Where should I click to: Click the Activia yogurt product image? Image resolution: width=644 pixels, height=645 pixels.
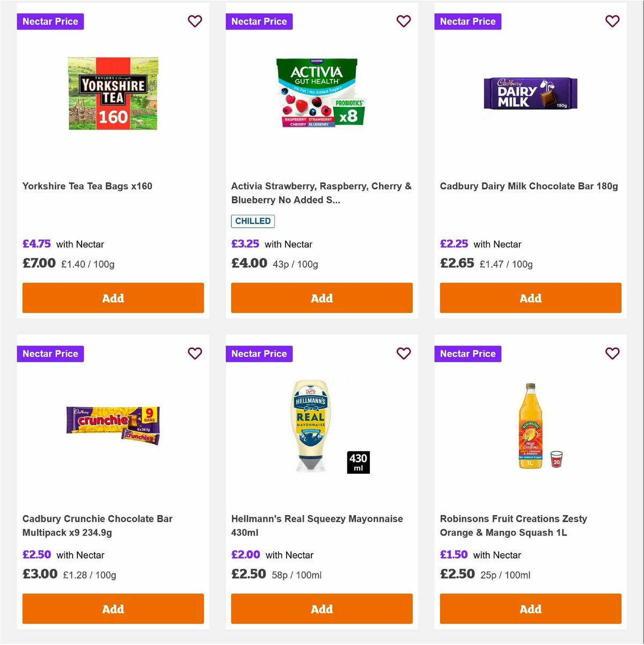pyautogui.click(x=321, y=92)
